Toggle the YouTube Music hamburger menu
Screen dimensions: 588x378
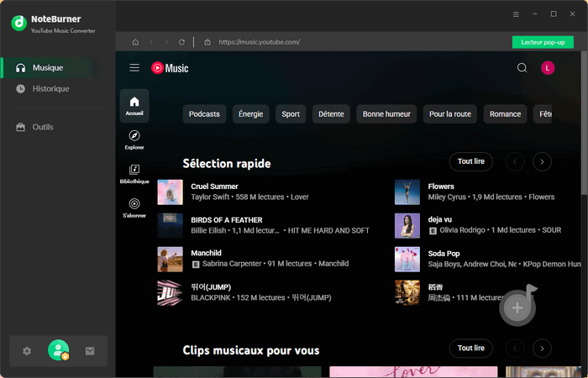pos(134,68)
